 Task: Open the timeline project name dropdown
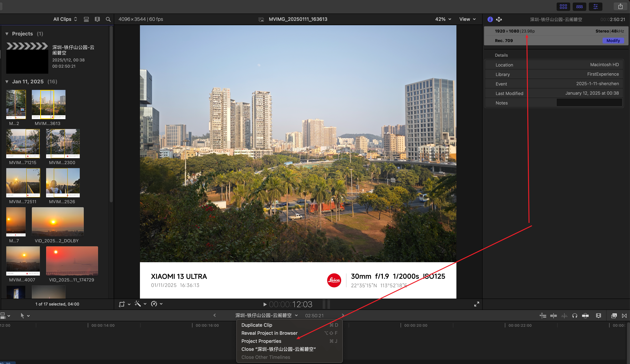pos(267,315)
